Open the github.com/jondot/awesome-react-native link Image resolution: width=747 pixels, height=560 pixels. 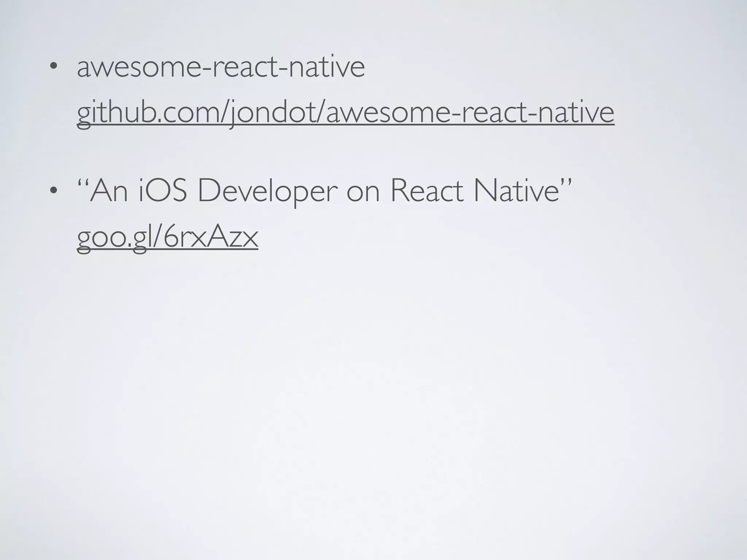click(x=345, y=113)
